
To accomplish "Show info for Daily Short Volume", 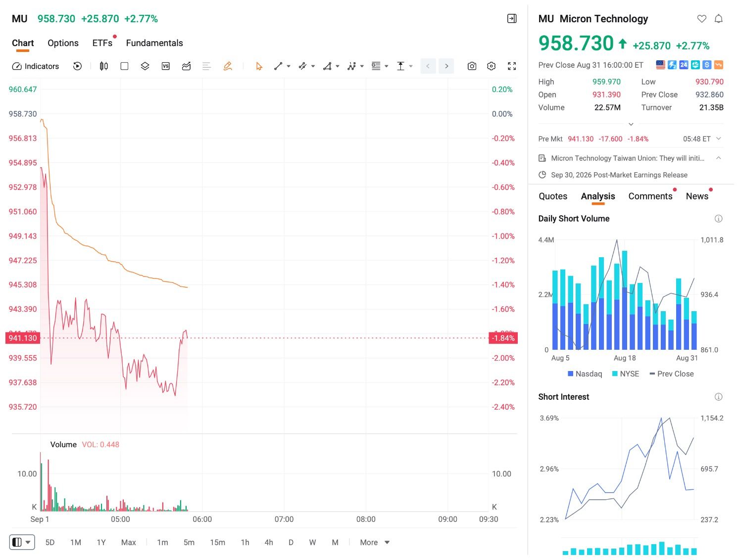I will [x=719, y=219].
